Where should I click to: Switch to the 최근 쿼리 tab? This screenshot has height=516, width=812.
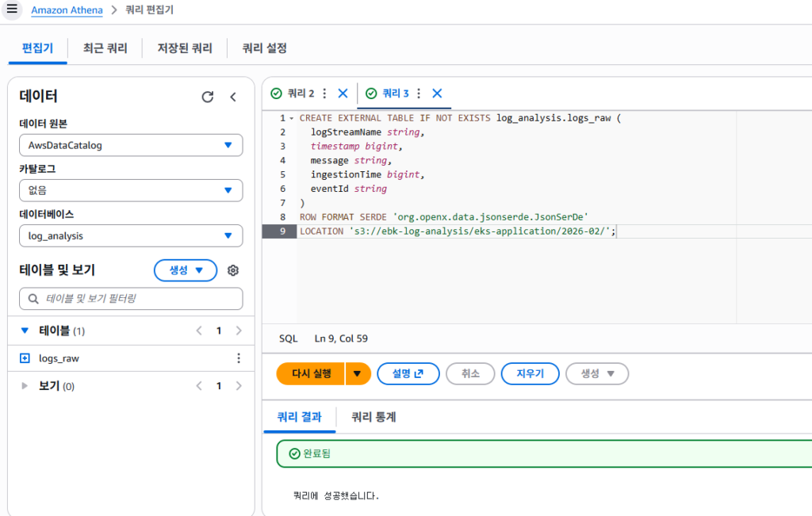pos(105,48)
